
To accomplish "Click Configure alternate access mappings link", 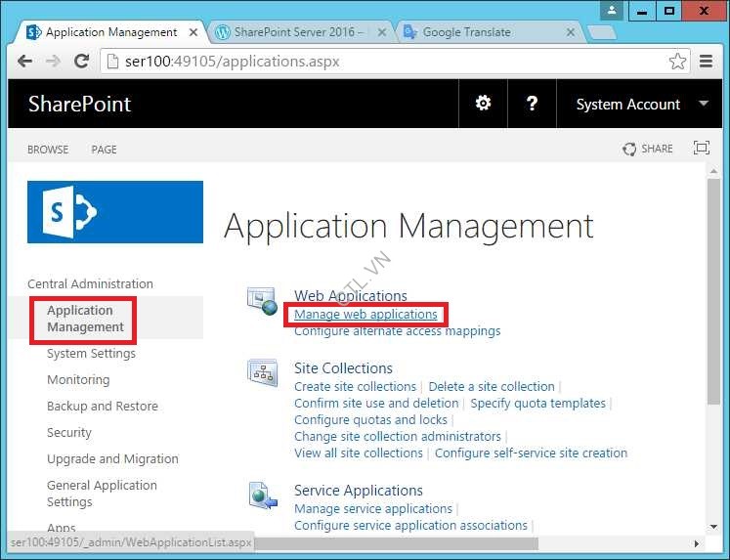I will (x=397, y=331).
